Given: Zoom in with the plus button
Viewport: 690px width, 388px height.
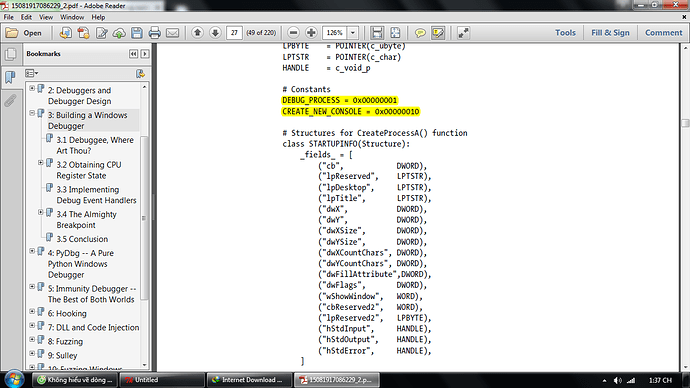Looking at the screenshot, I should pos(311,33).
